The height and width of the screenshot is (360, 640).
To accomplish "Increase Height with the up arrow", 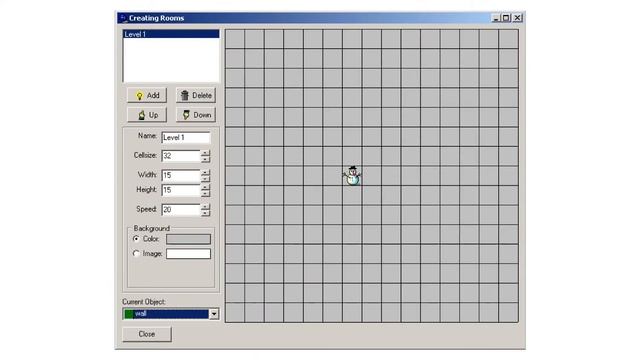I will point(205,187).
